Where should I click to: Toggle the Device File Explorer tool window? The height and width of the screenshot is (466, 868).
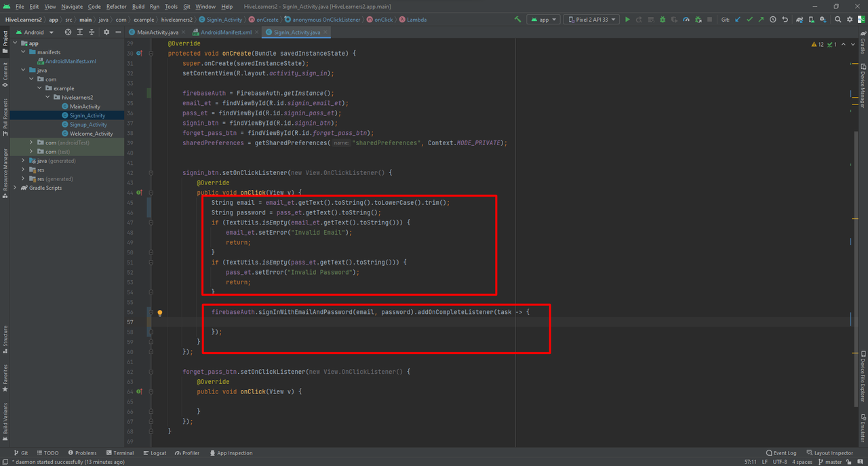point(863,377)
